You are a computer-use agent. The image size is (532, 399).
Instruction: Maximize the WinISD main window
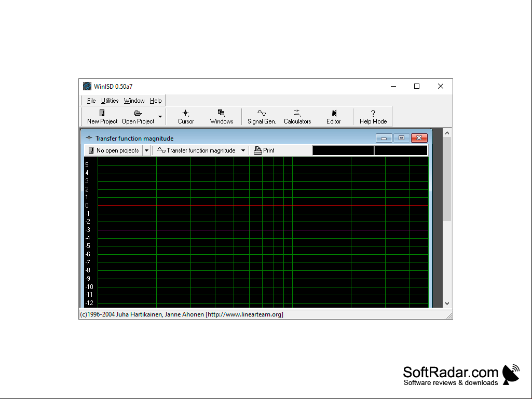pos(417,86)
